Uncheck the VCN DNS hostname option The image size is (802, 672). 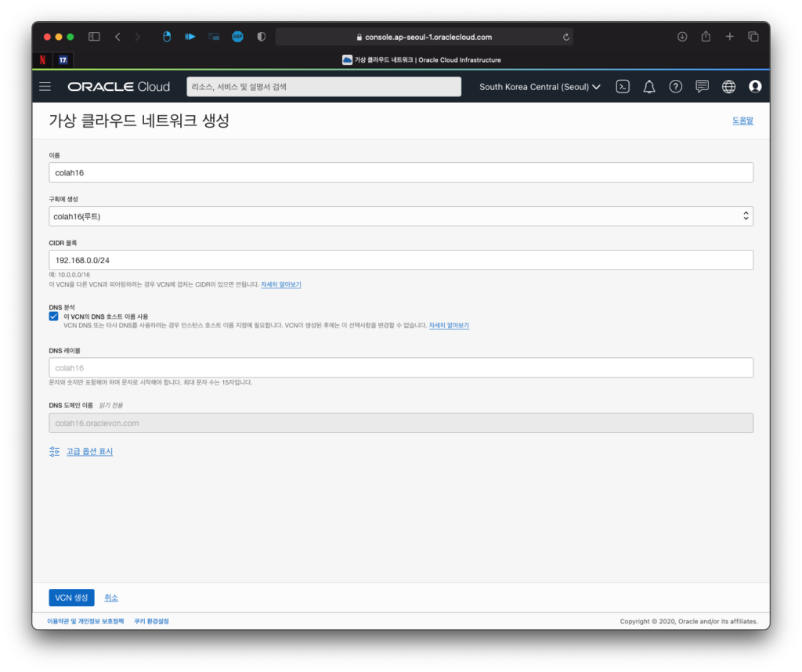coord(53,316)
